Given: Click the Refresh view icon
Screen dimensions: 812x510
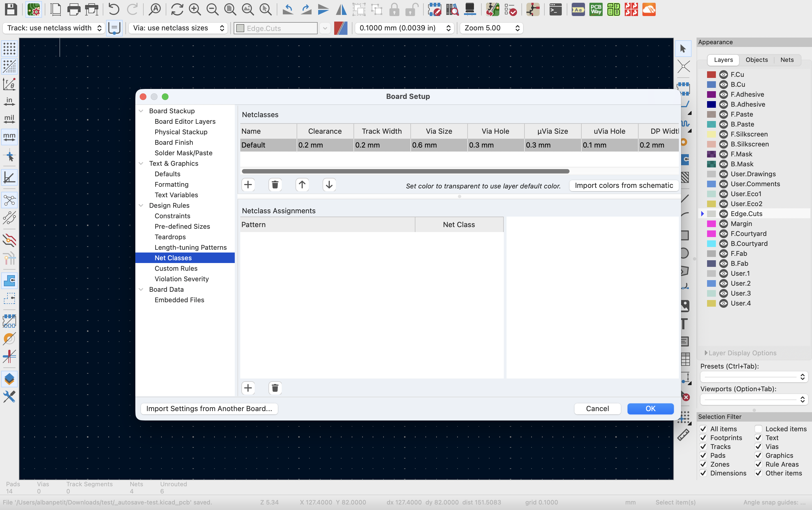Looking at the screenshot, I should point(177,9).
